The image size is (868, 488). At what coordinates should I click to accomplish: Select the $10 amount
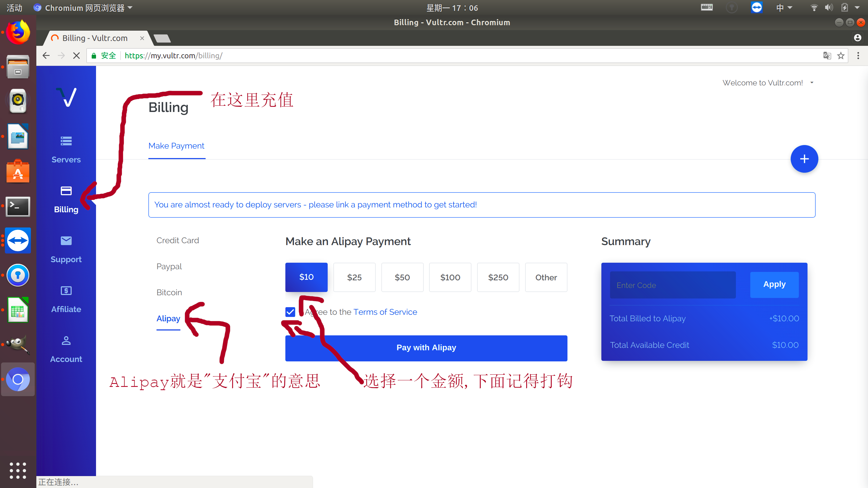click(x=306, y=277)
